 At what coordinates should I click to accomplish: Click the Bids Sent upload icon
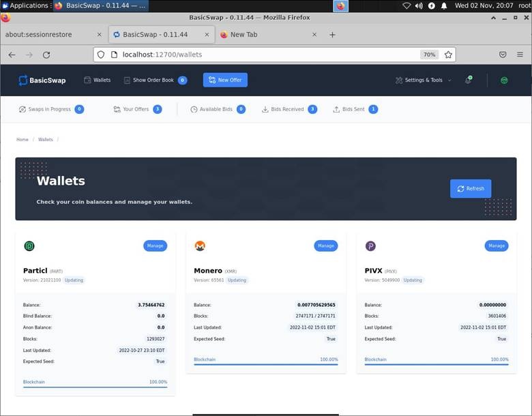[x=336, y=109]
